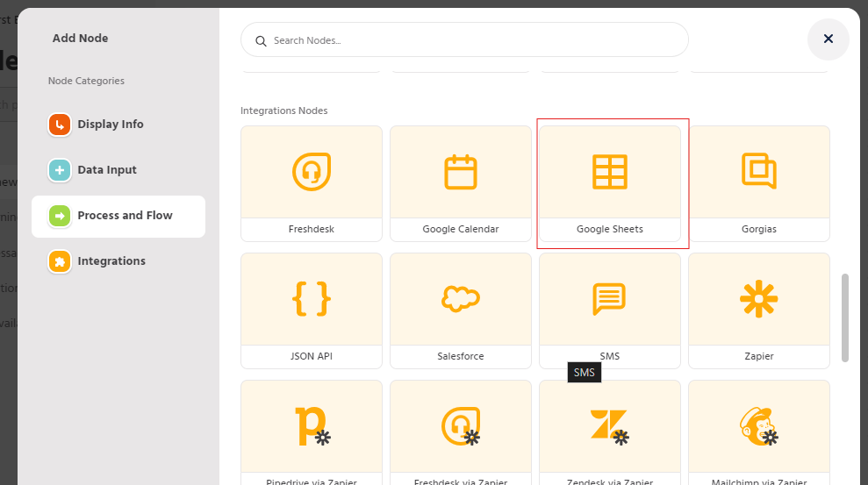The height and width of the screenshot is (485, 868).
Task: Add the JSON API curly braces node
Action: click(x=311, y=299)
